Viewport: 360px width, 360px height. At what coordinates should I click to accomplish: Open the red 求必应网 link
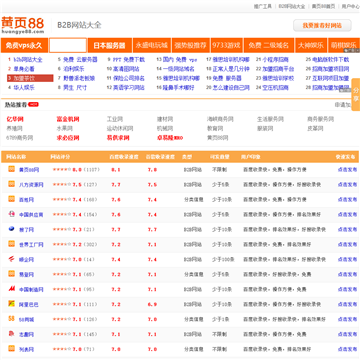click(68, 138)
